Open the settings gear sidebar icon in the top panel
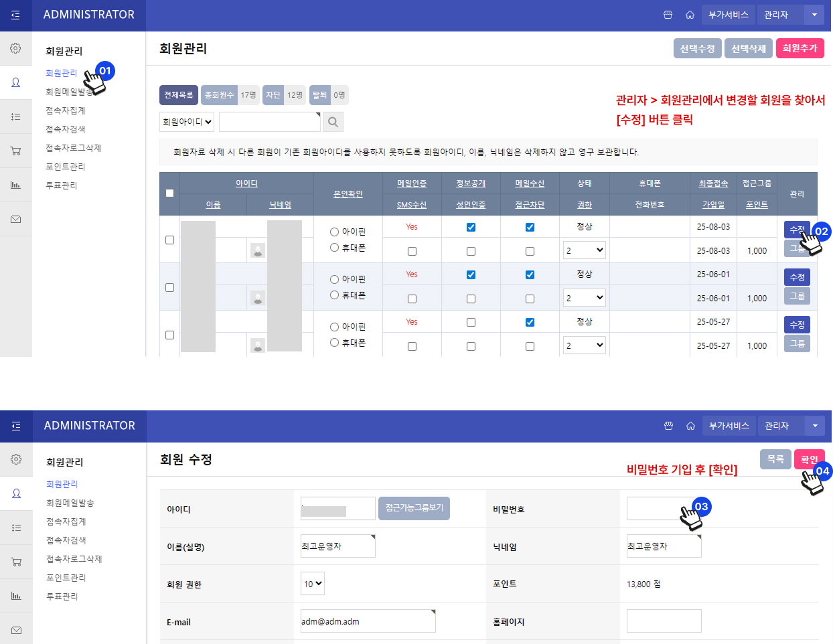This screenshot has height=644, width=833. click(15, 48)
